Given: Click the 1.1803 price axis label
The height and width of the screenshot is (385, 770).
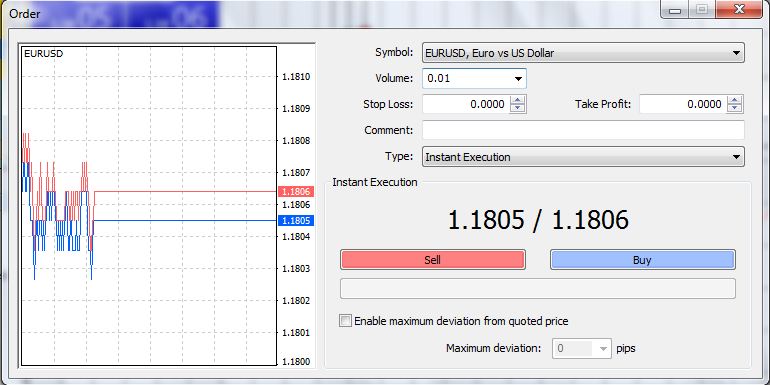Looking at the screenshot, I should point(296,269).
